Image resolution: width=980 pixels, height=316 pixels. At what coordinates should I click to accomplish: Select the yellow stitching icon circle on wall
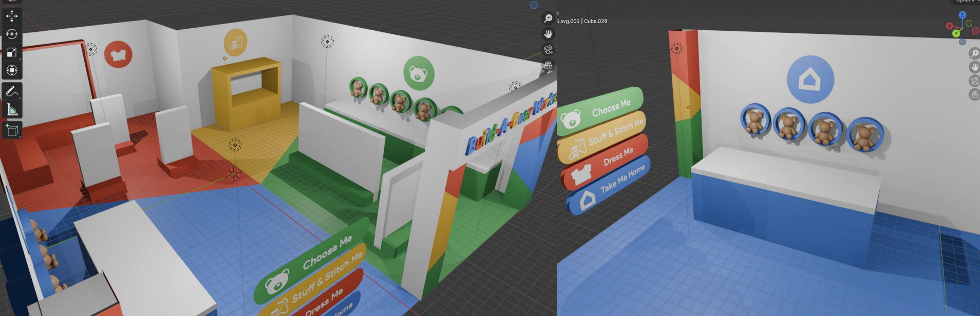pos(235,42)
